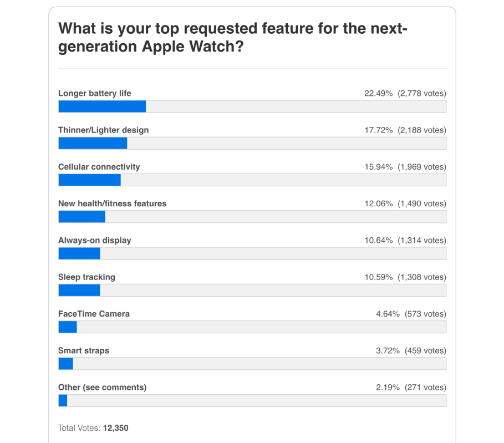Click the 22.49% (2,778 votes) result text
The image size is (504, 443).
point(405,93)
